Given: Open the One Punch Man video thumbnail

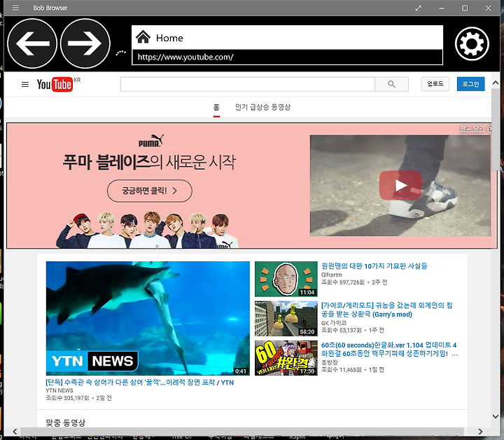Looking at the screenshot, I should coord(286,279).
